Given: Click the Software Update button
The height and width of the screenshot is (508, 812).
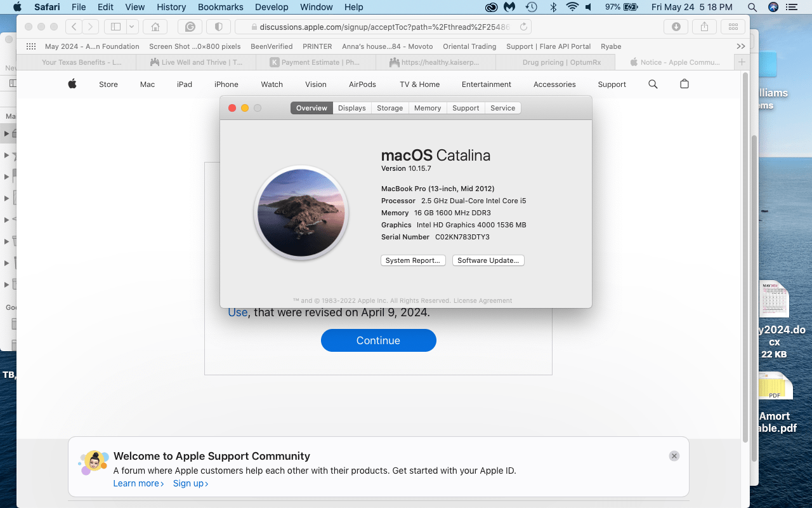Looking at the screenshot, I should 488,260.
